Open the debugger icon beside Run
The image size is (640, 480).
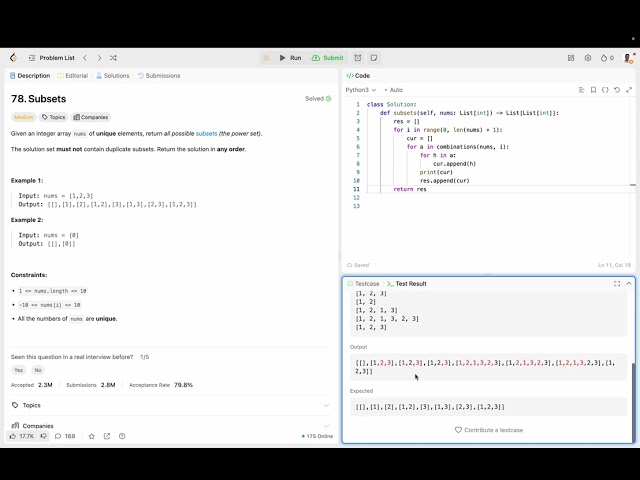(266, 58)
